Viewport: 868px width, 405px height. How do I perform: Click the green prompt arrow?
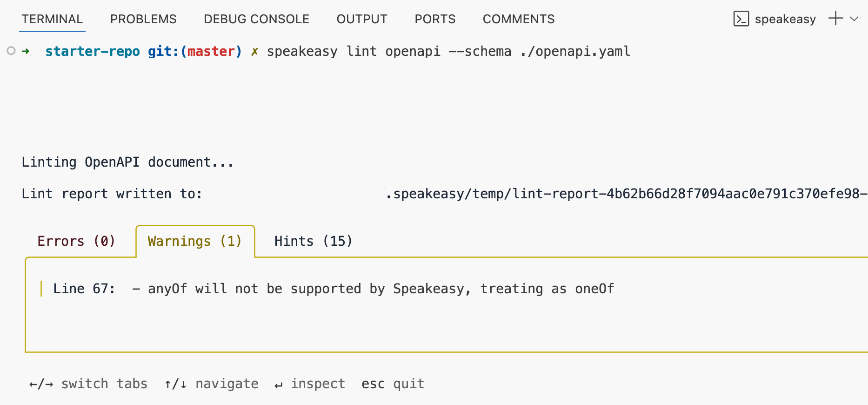click(26, 51)
